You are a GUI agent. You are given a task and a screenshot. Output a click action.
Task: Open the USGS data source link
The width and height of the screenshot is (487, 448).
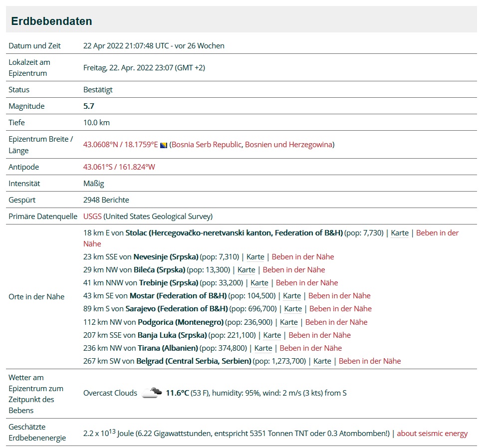click(x=92, y=216)
